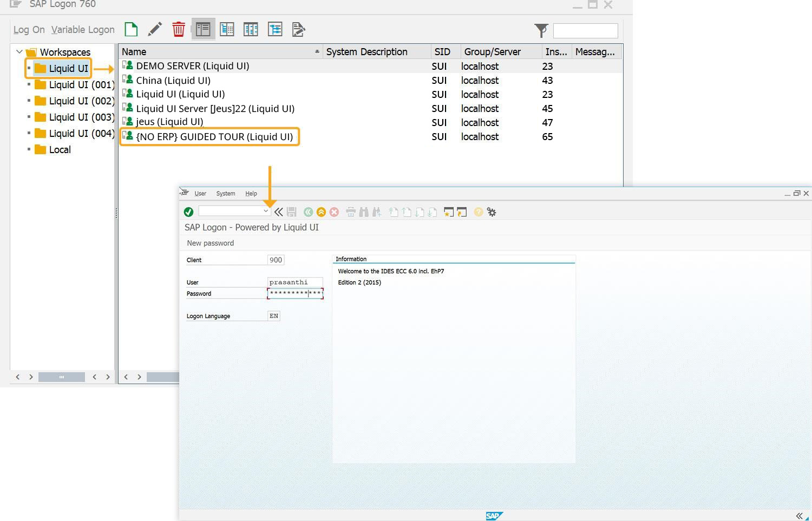Switch to Explorer view icon
This screenshot has width=812, height=521.
click(203, 29)
